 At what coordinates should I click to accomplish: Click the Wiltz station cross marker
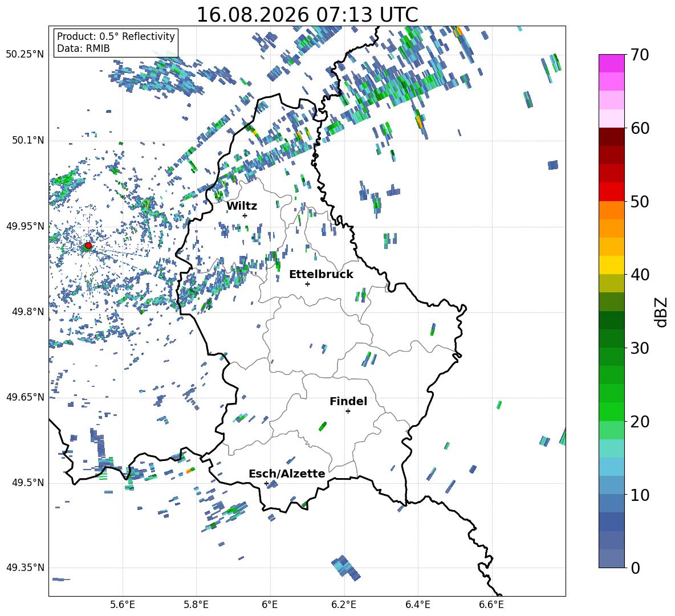coord(245,215)
